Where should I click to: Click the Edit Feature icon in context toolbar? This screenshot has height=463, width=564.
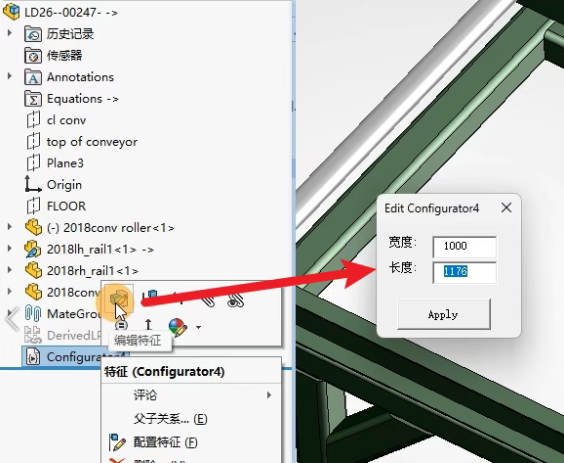(x=119, y=299)
